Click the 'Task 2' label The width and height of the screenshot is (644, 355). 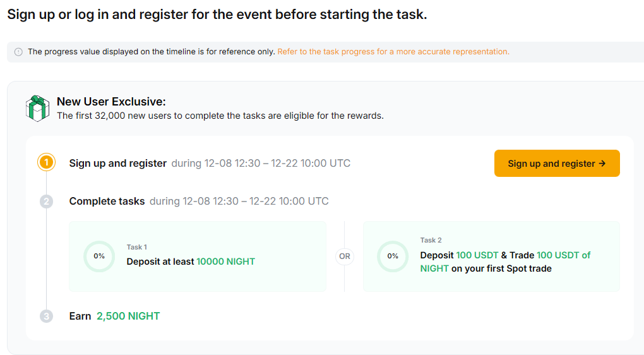click(x=431, y=240)
